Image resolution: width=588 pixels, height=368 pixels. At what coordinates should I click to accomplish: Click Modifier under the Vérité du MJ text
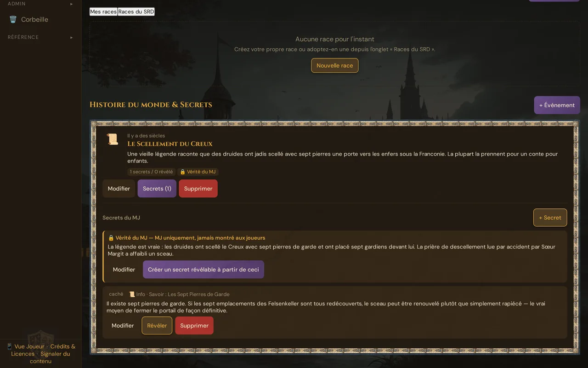tap(124, 270)
